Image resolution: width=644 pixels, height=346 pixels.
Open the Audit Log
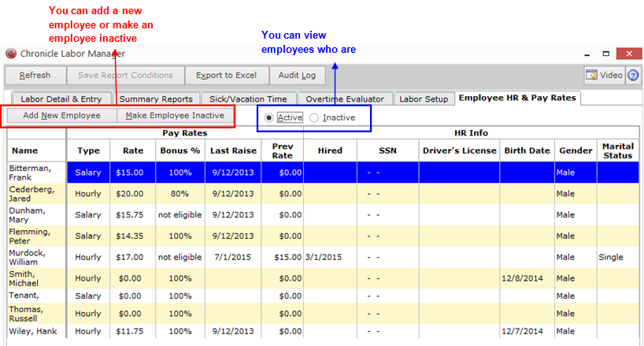click(x=297, y=75)
